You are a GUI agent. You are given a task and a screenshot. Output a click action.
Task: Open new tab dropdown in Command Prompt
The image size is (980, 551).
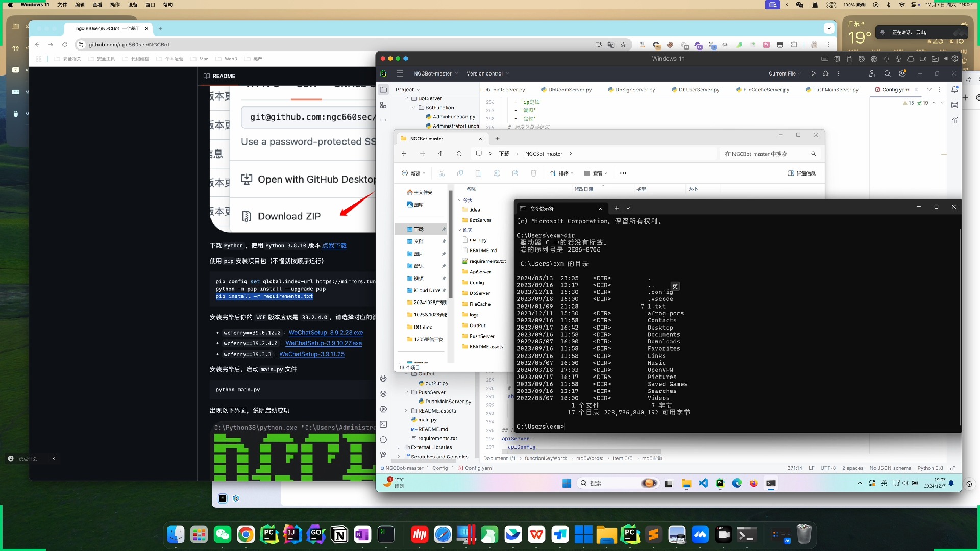(628, 208)
